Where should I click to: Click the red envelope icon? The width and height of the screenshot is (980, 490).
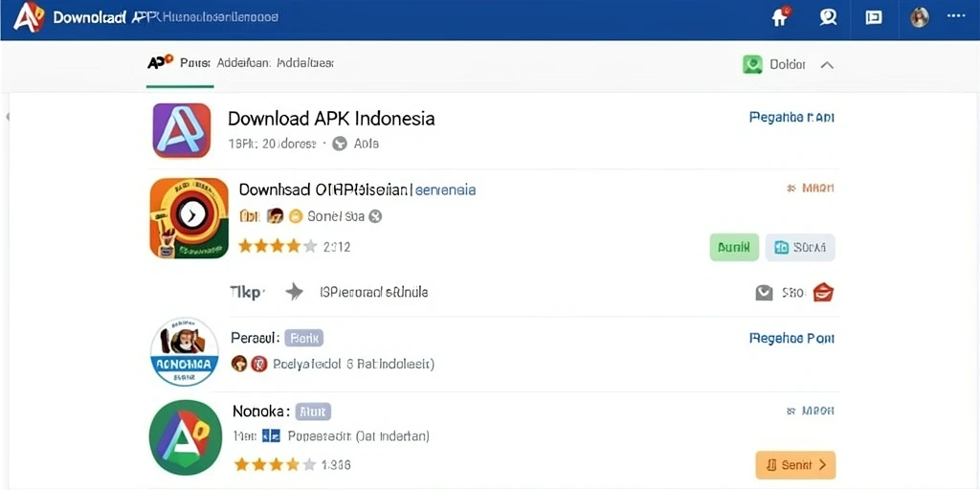click(x=824, y=292)
